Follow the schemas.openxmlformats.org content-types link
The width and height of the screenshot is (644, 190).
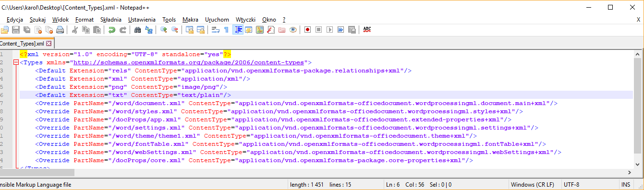pyautogui.click(x=188, y=62)
